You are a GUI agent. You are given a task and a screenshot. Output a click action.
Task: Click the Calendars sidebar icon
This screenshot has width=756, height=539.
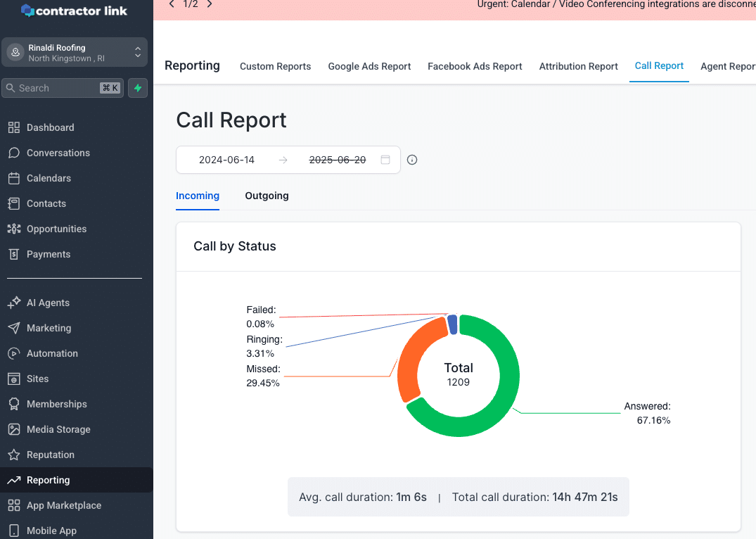coord(13,178)
